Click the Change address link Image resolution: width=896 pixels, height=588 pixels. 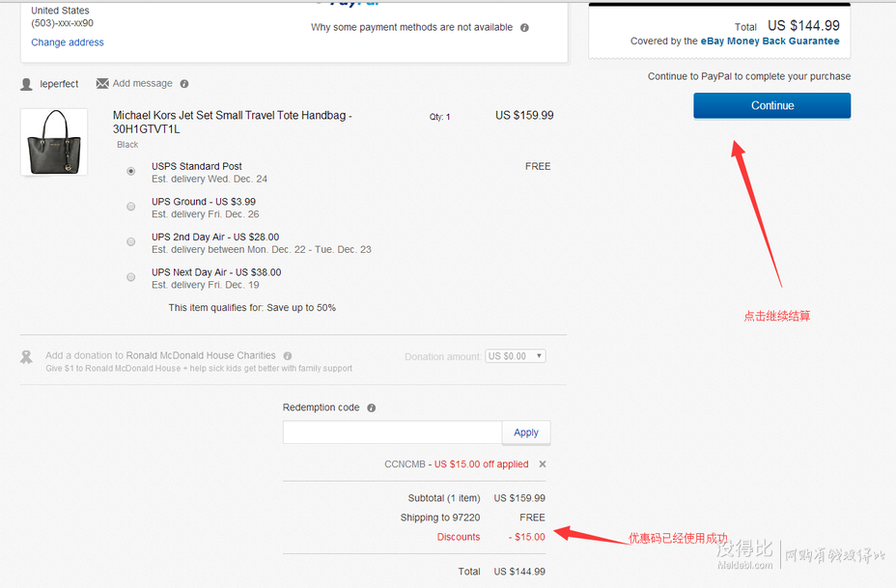coord(68,42)
